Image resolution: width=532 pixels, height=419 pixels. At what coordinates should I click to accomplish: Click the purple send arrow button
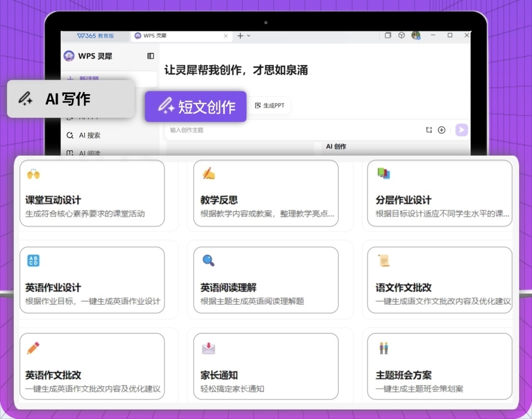pyautogui.click(x=461, y=130)
